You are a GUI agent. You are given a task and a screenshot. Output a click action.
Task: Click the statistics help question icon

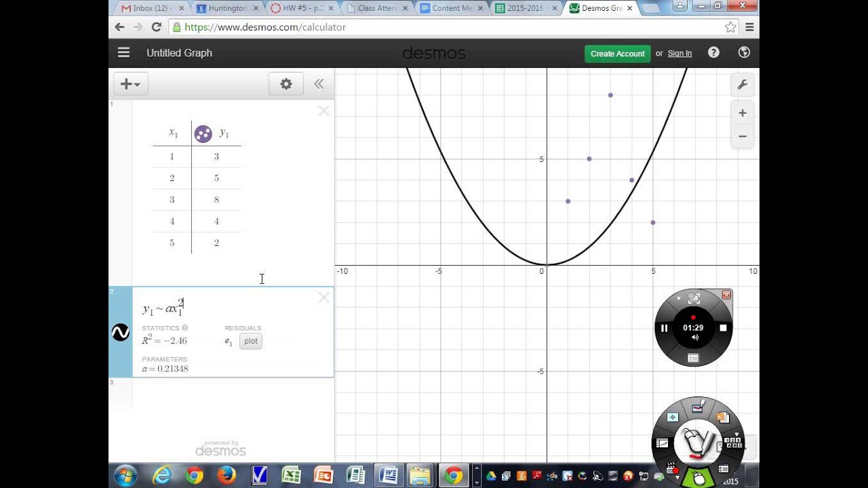pyautogui.click(x=185, y=328)
